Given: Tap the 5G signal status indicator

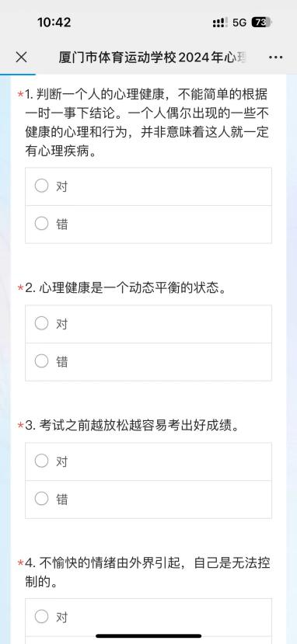Looking at the screenshot, I should pos(239,23).
